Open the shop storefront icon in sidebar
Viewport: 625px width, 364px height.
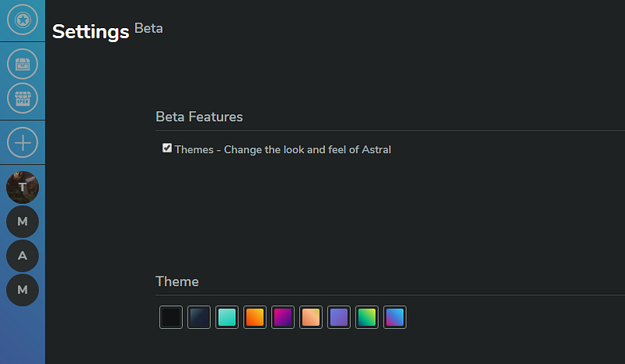click(x=23, y=98)
